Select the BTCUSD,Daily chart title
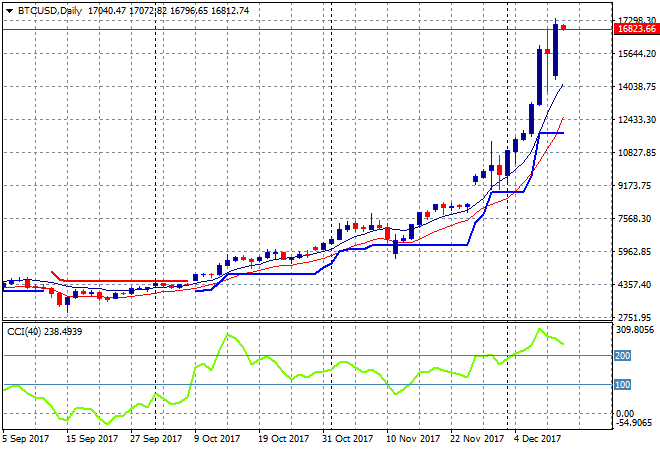This screenshot has width=660, height=450. (x=50, y=11)
